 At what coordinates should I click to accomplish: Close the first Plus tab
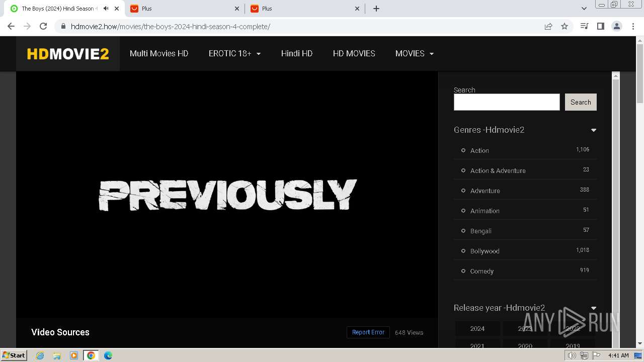[x=237, y=9]
